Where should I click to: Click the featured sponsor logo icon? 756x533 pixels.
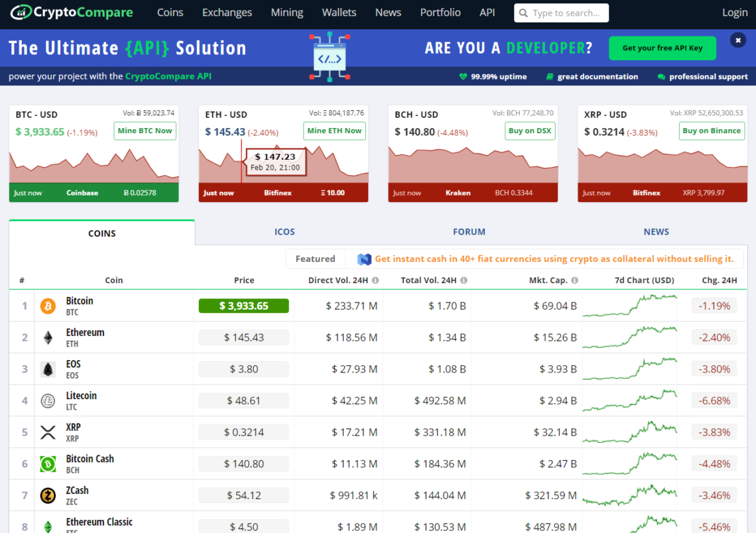pos(364,259)
